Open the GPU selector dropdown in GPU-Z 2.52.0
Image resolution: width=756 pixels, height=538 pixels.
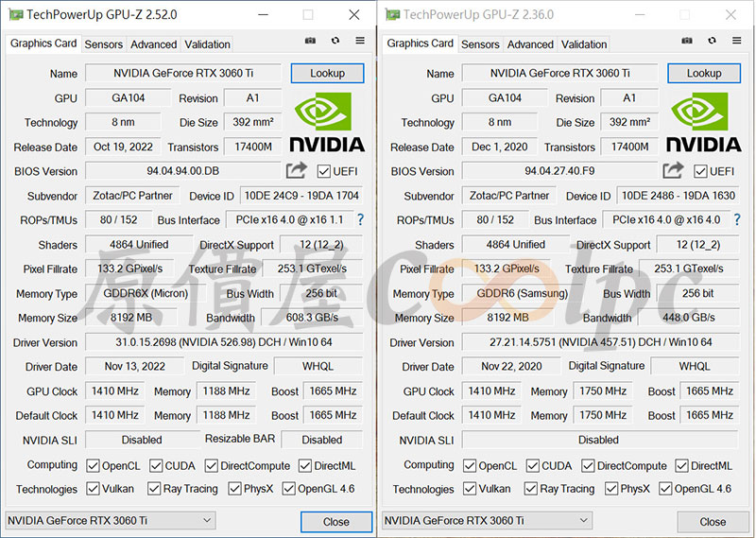click(x=111, y=520)
